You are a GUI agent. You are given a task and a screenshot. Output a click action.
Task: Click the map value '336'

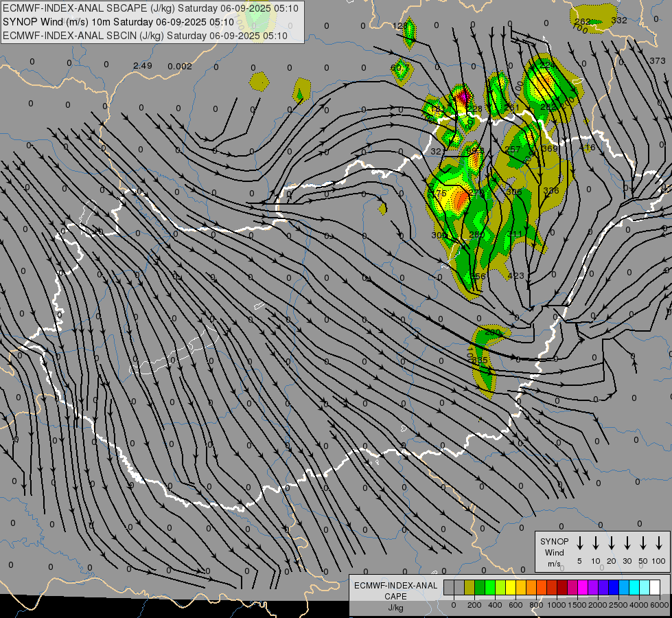551,190
